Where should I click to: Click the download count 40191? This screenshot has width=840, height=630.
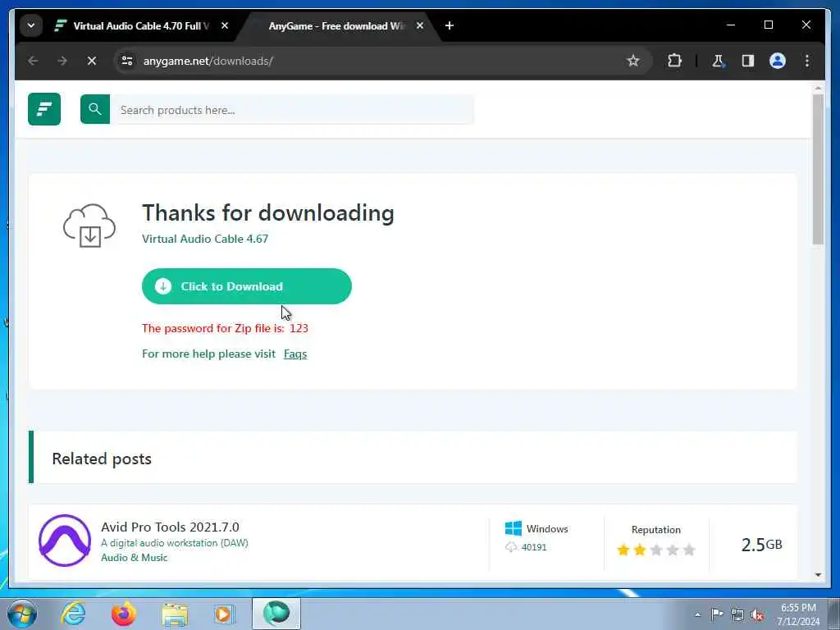click(x=534, y=547)
